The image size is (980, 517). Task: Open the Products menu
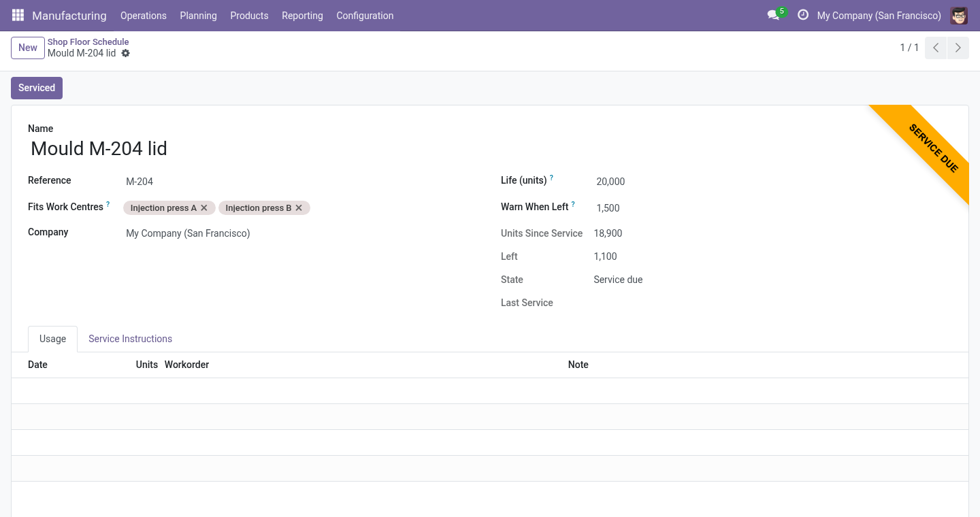(x=249, y=16)
